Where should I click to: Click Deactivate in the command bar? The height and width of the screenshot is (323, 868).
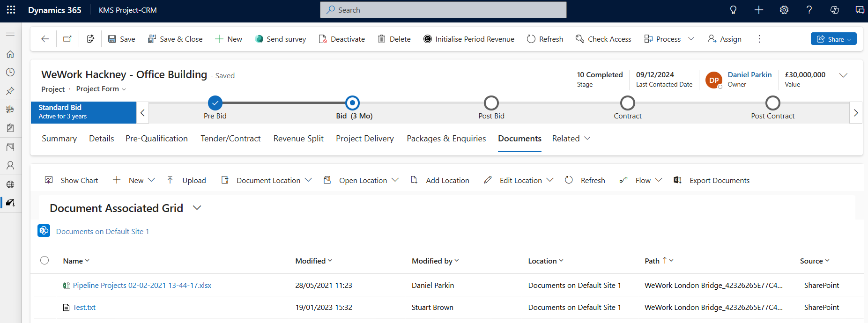tap(342, 39)
